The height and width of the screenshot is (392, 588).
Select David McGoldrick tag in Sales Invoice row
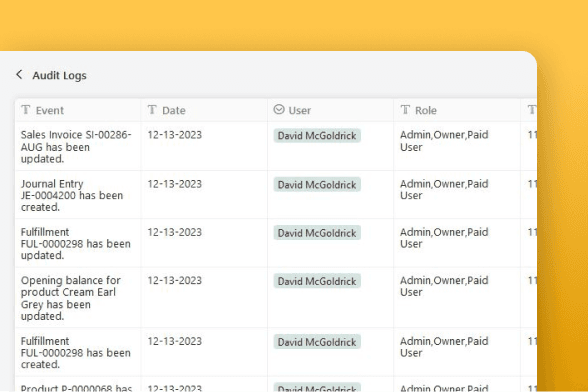[x=317, y=136]
